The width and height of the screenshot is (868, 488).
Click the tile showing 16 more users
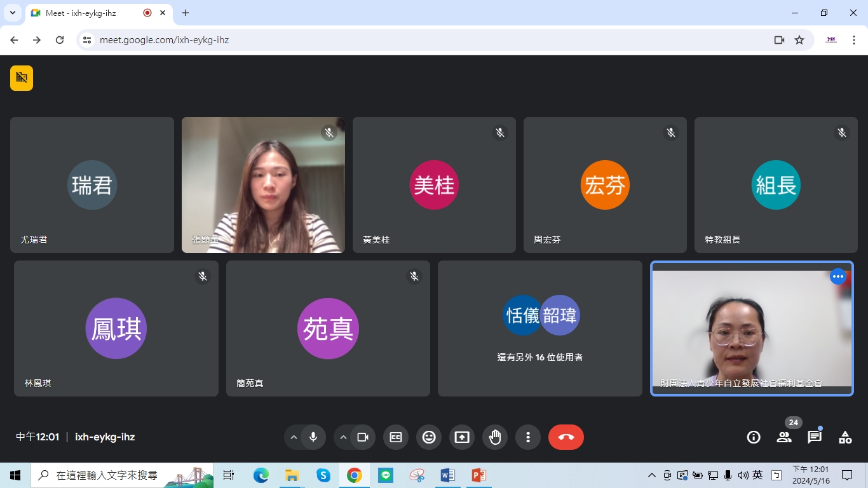[540, 329]
